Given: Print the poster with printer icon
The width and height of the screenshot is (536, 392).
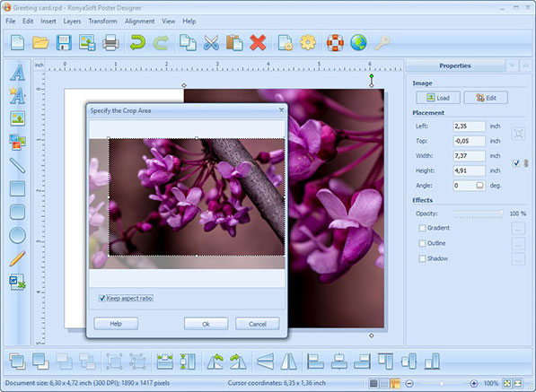Looking at the screenshot, I should coord(110,43).
